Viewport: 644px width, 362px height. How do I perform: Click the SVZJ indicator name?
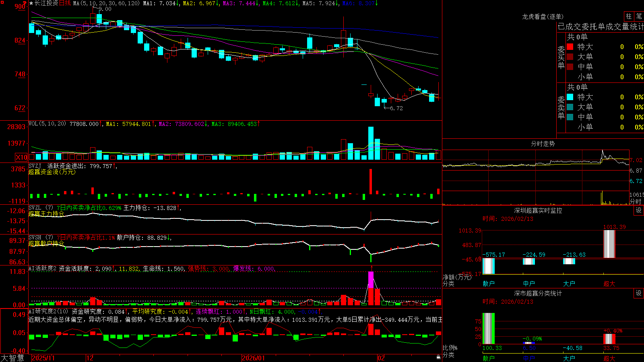point(35,166)
